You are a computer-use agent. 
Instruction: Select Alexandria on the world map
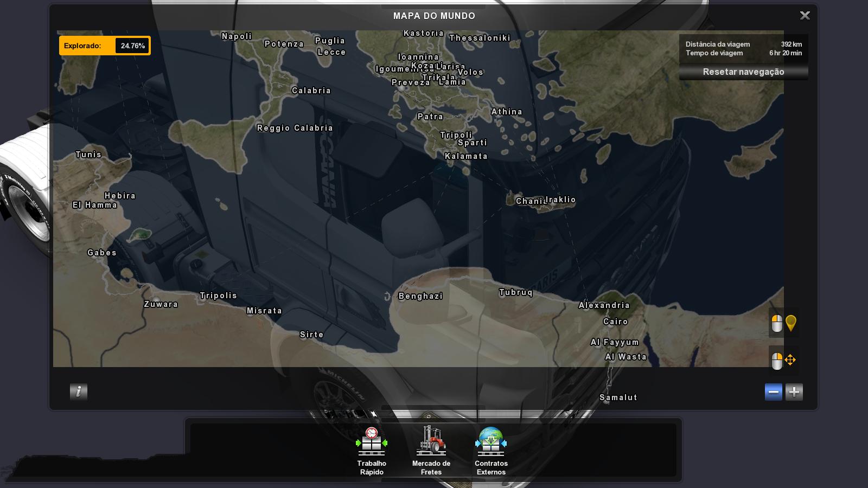[x=604, y=305]
